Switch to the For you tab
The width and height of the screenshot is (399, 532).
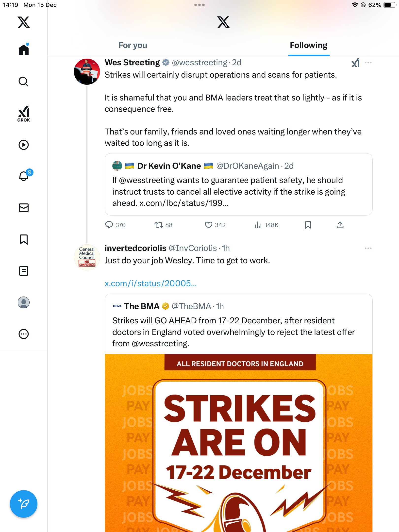[133, 45]
